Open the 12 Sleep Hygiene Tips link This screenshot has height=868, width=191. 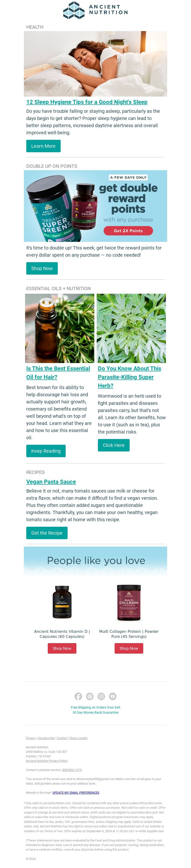click(87, 102)
